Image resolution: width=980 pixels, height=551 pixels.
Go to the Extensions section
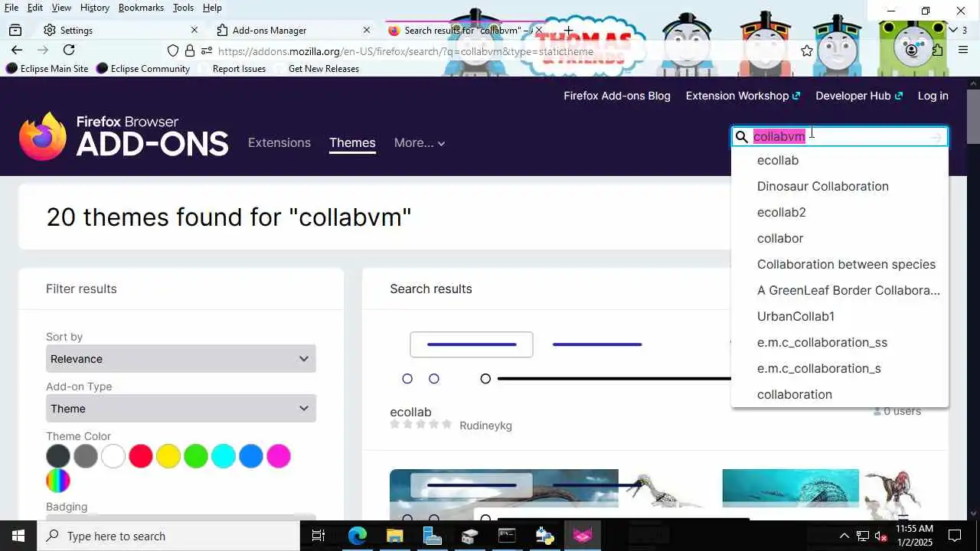click(x=279, y=143)
